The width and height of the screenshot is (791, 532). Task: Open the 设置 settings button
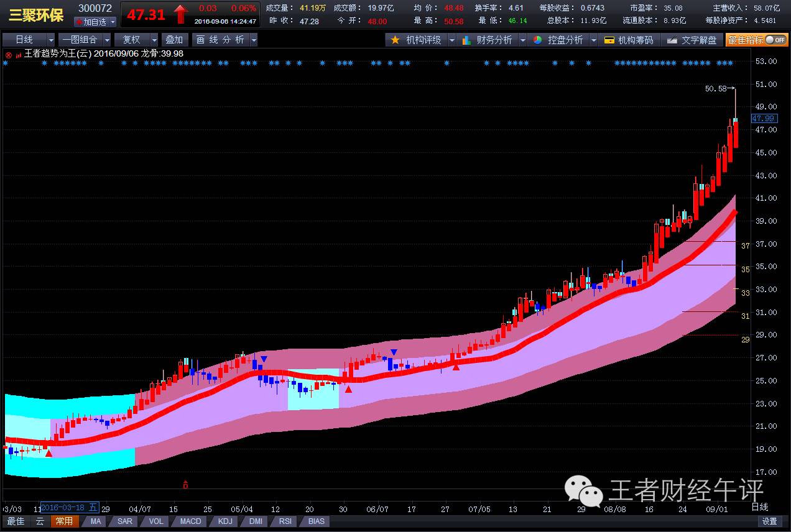769,521
